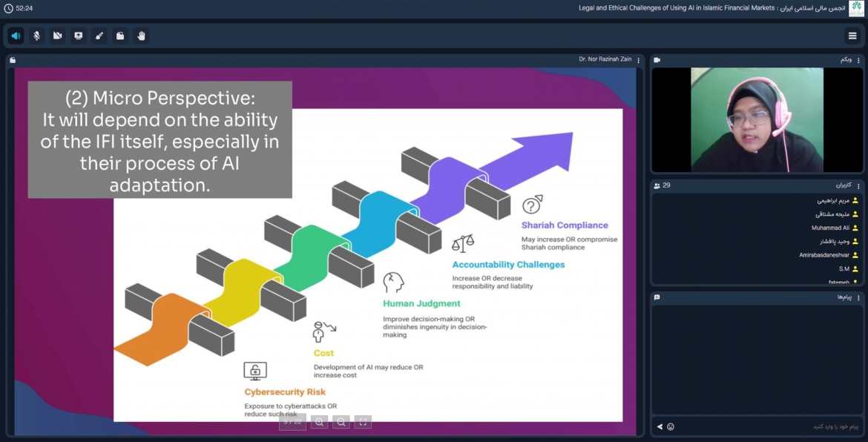The image size is (868, 442).
Task: Raise hand using the hand icon
Action: tap(141, 36)
